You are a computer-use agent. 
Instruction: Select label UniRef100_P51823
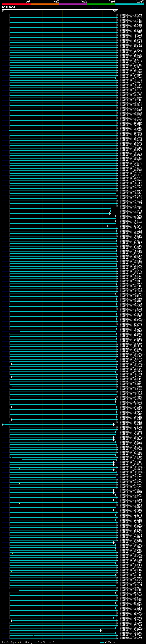click(131, 53)
